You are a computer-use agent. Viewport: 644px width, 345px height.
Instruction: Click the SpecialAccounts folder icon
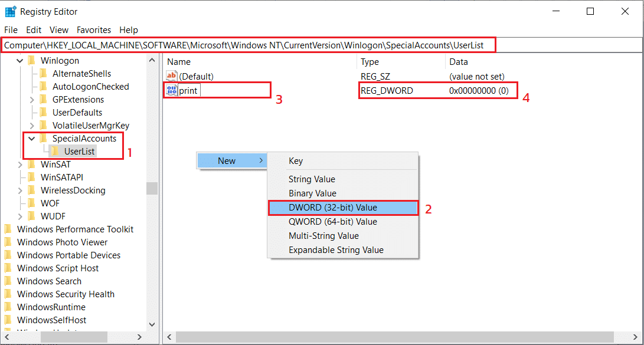[44, 139]
